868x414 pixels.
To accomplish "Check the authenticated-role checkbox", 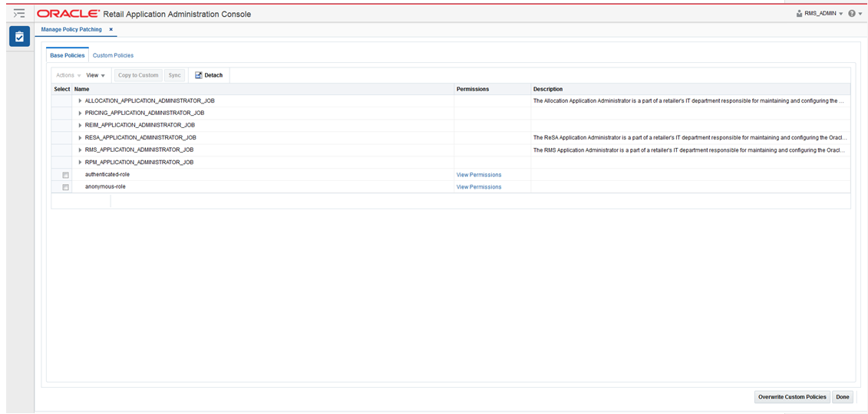I will click(66, 176).
